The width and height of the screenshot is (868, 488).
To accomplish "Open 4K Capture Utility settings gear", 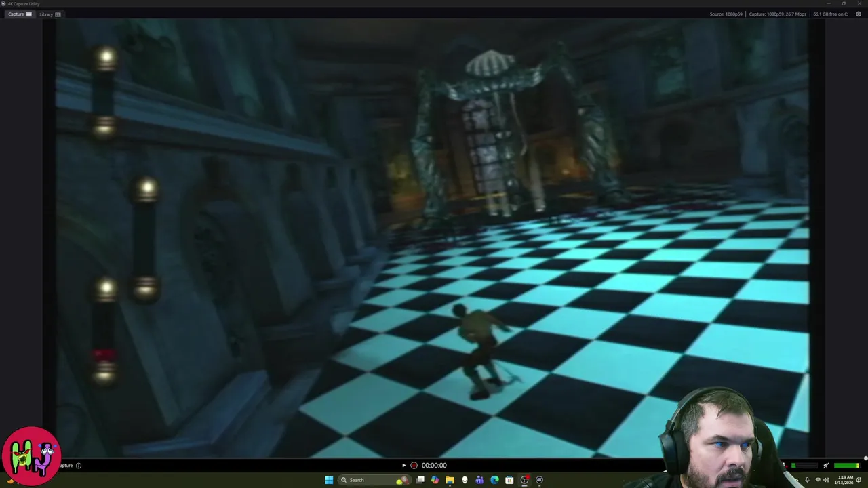I will click(x=858, y=14).
